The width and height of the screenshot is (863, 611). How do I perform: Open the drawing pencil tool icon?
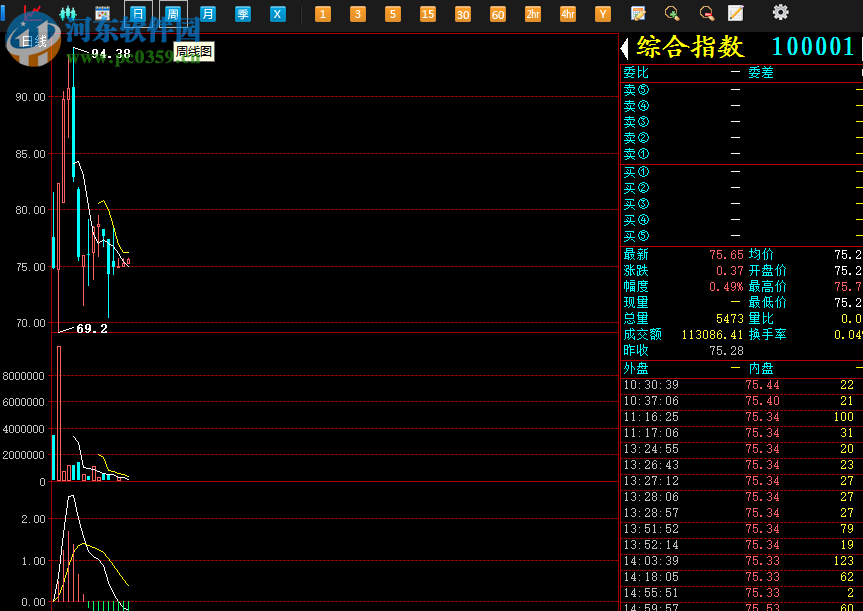pos(737,13)
